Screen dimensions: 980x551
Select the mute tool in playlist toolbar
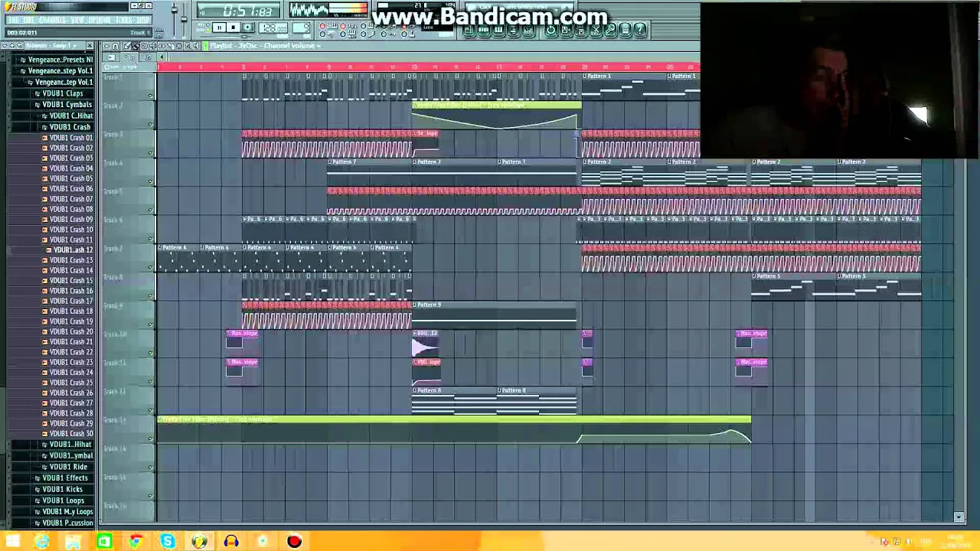click(152, 46)
